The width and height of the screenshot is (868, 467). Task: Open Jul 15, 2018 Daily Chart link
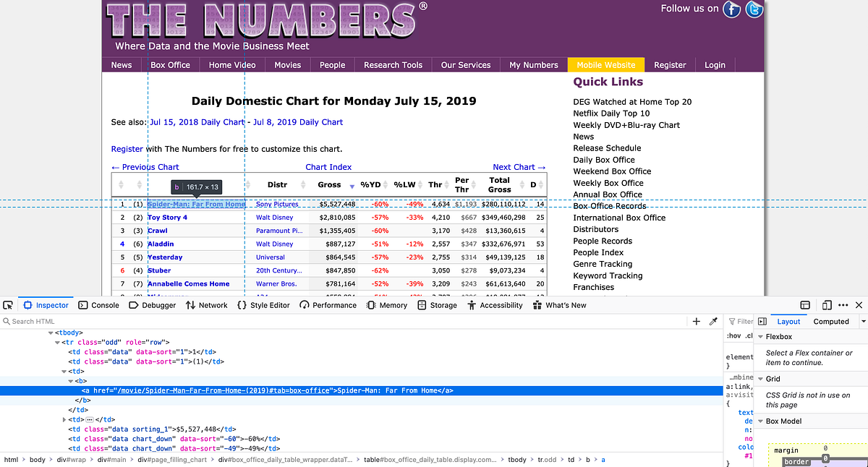[x=197, y=122]
